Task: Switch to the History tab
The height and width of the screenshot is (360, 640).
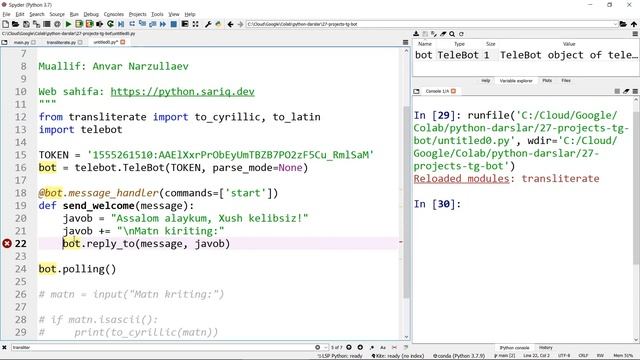Action: pos(545,348)
